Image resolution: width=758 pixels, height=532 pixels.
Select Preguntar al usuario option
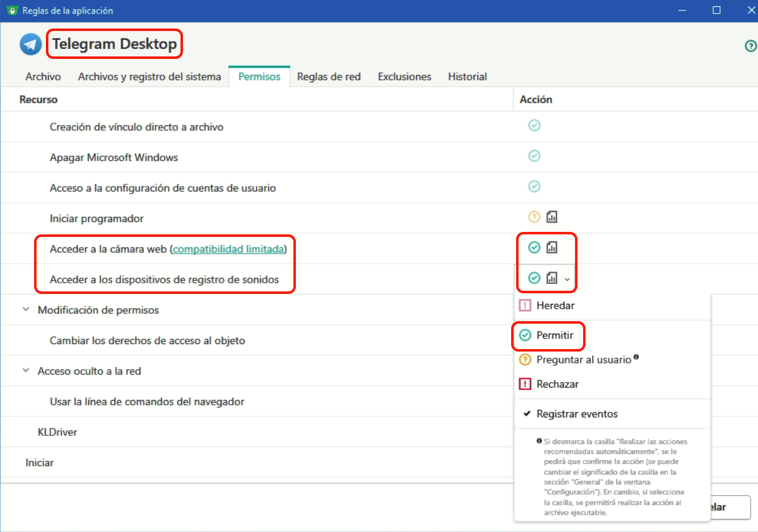pos(612,360)
